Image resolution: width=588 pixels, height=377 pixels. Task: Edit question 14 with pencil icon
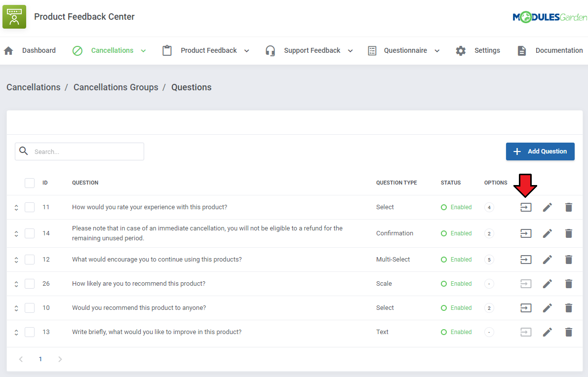(x=548, y=233)
